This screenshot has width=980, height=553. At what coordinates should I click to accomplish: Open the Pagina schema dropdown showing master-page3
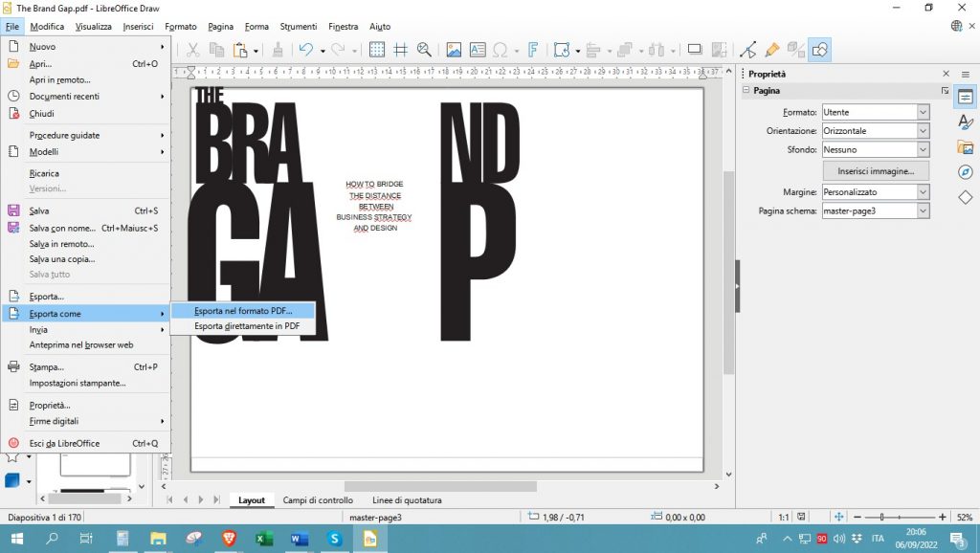[921, 210]
